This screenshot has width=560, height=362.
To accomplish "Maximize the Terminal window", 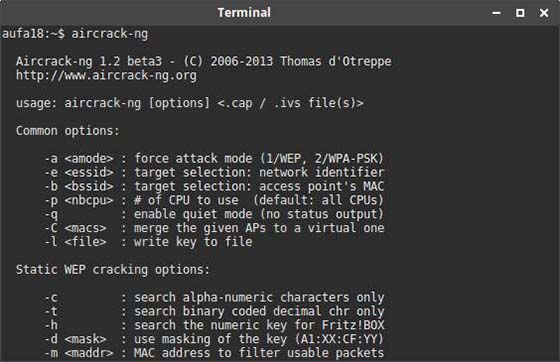I will (x=520, y=13).
